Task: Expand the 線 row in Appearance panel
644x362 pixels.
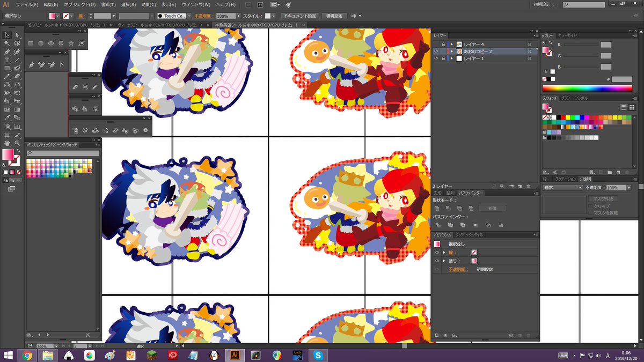Action: pos(444,252)
